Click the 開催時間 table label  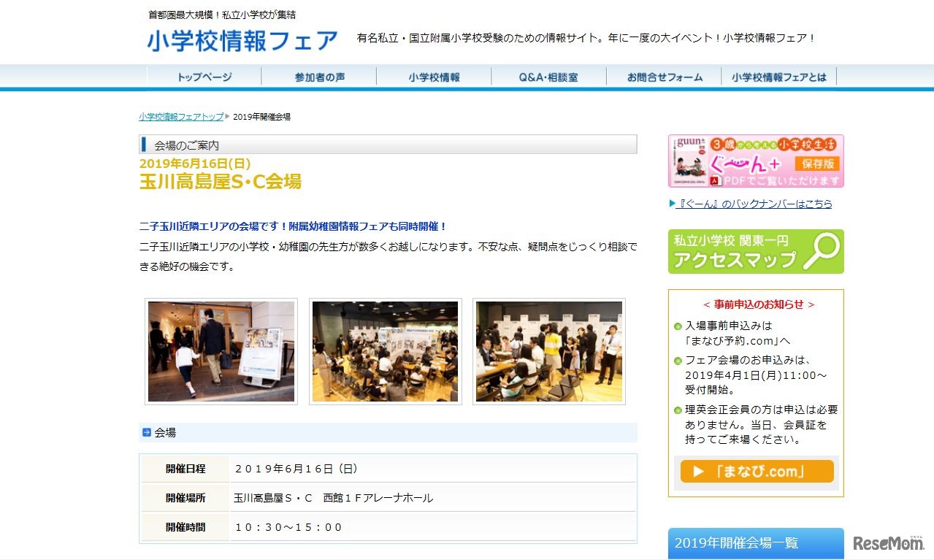(x=185, y=527)
